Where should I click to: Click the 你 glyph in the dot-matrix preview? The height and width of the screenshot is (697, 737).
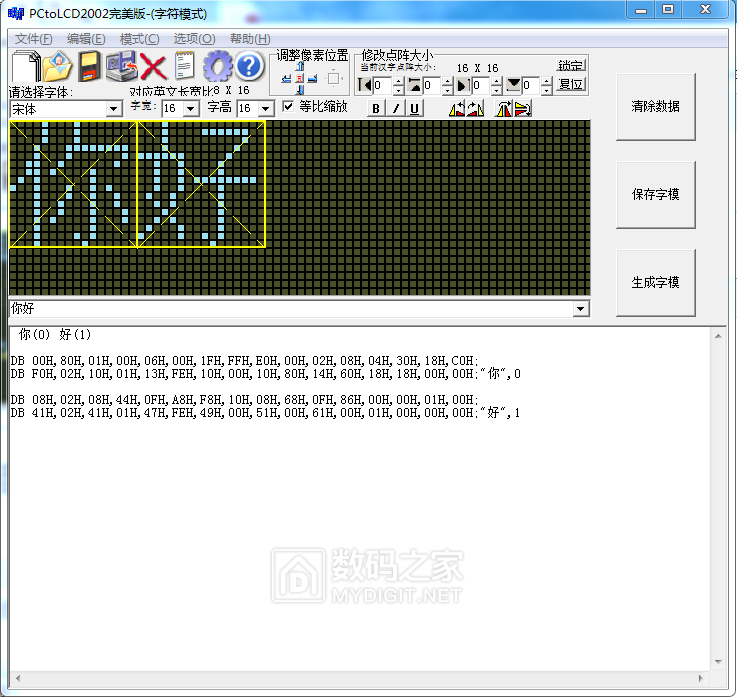point(73,184)
